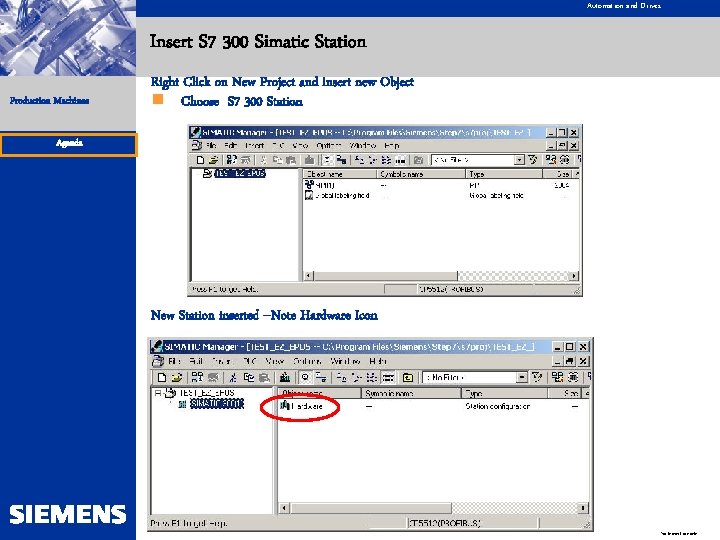Screen dimensions: 720x540
Task: Open filter dropdown arrow in upper window
Action: click(x=519, y=160)
